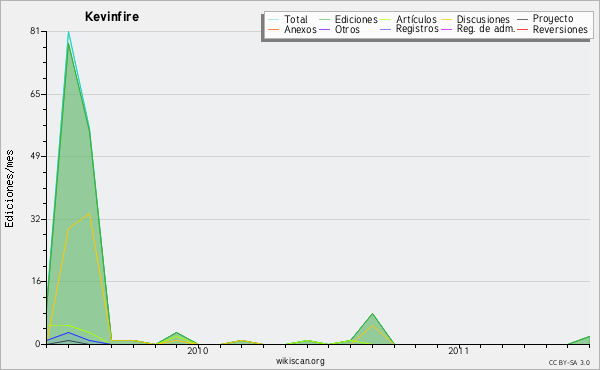Image resolution: width=600 pixels, height=370 pixels.
Task: Click the Reversiones legend entry
Action: [x=552, y=29]
